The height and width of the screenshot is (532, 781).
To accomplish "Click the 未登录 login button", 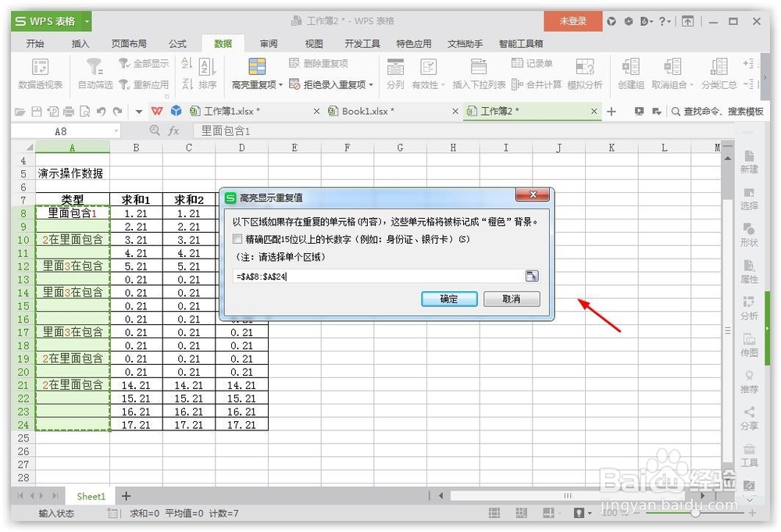I will point(572,21).
